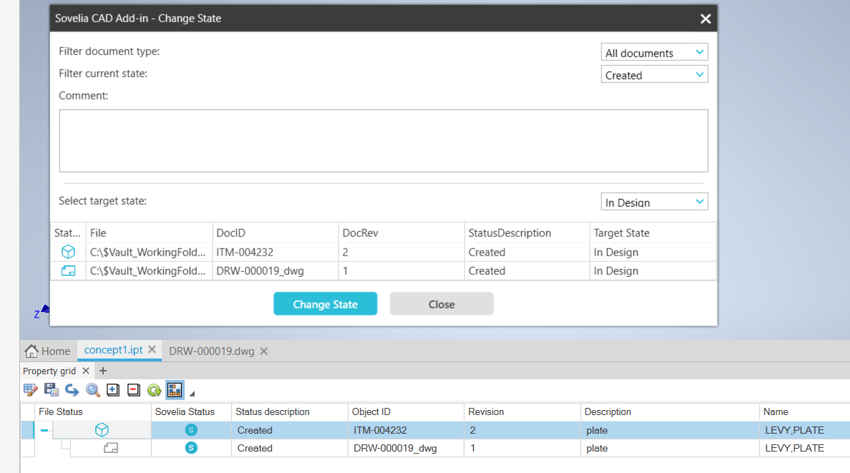
Task: Click the save grid layout icon
Action: point(51,390)
